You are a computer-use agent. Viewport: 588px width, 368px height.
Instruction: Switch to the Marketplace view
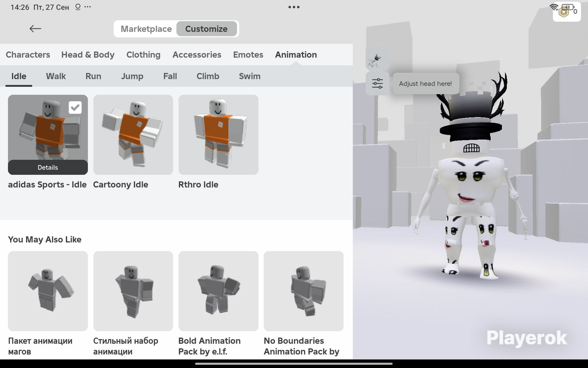(146, 29)
